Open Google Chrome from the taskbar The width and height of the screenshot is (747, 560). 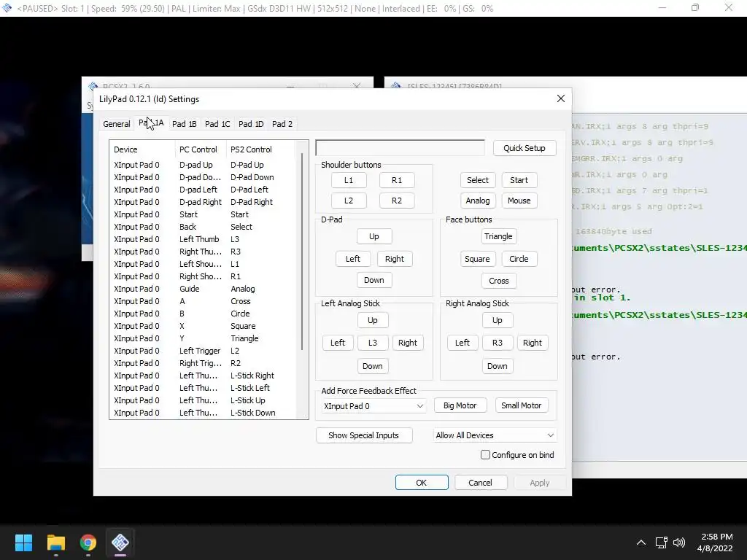pyautogui.click(x=88, y=542)
